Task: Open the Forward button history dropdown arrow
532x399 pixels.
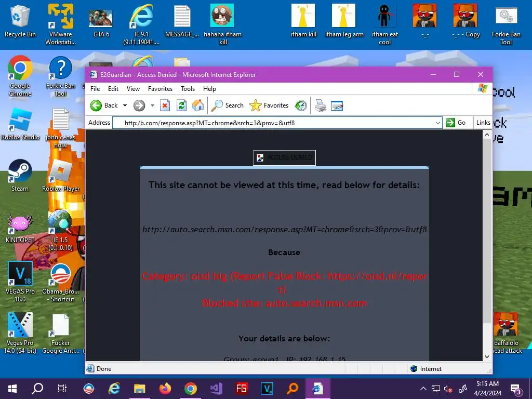Action: 152,105
